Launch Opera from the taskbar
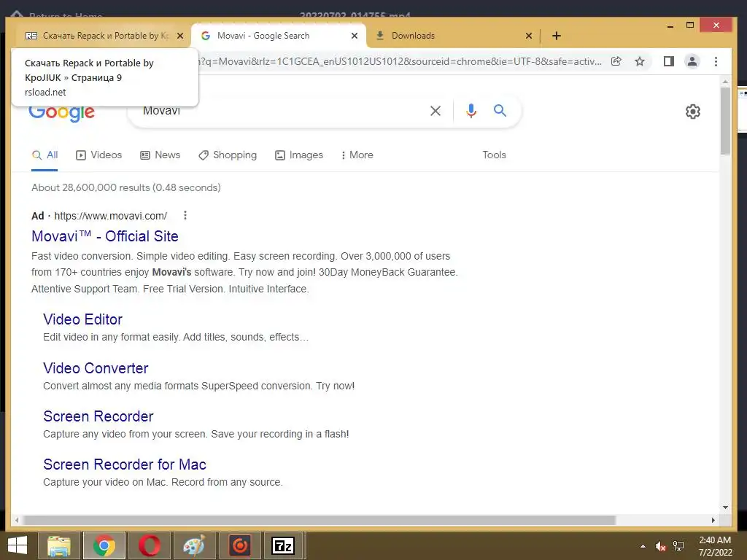747x560 pixels. click(149, 545)
